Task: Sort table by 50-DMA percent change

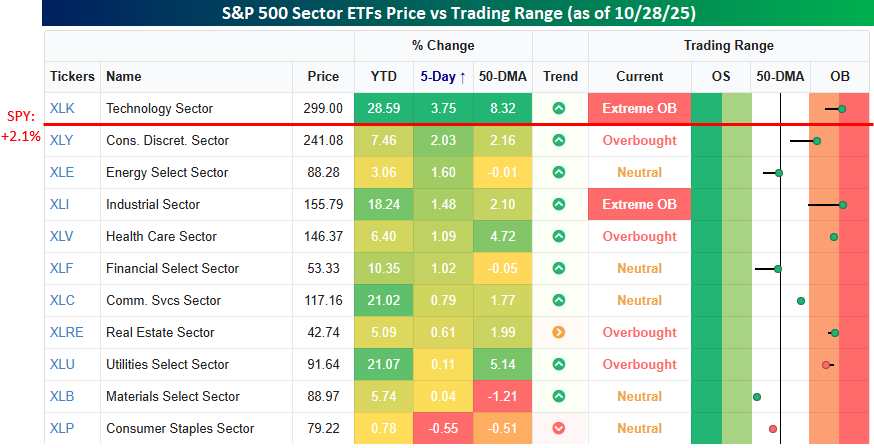Action: 502,76
